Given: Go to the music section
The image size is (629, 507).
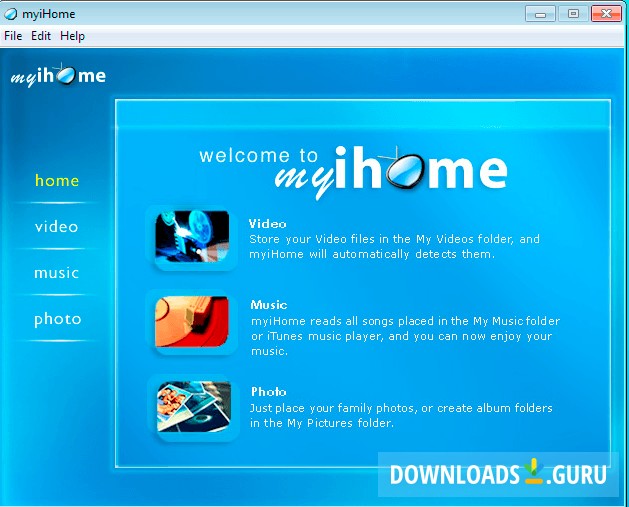Looking at the screenshot, I should point(57,273).
